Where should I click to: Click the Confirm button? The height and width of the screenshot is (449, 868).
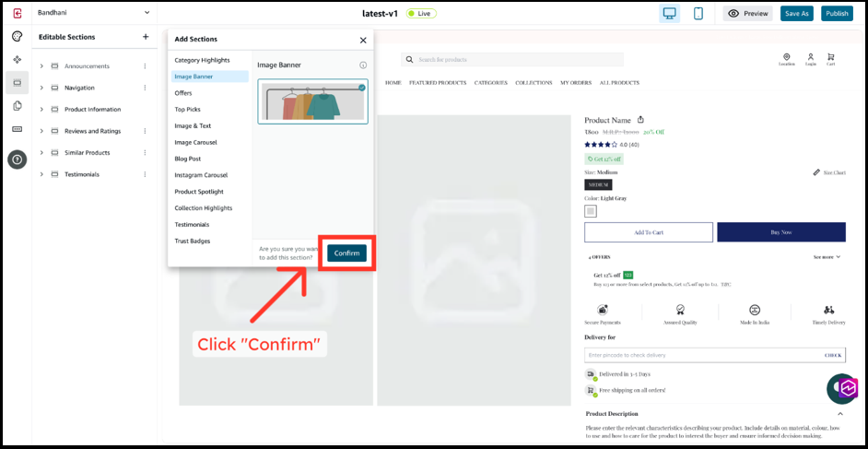(x=346, y=253)
